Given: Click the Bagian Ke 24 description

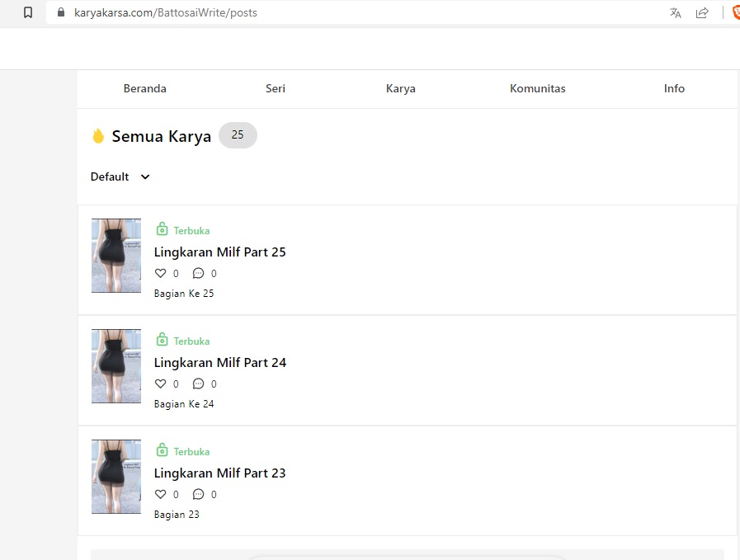Looking at the screenshot, I should (184, 404).
